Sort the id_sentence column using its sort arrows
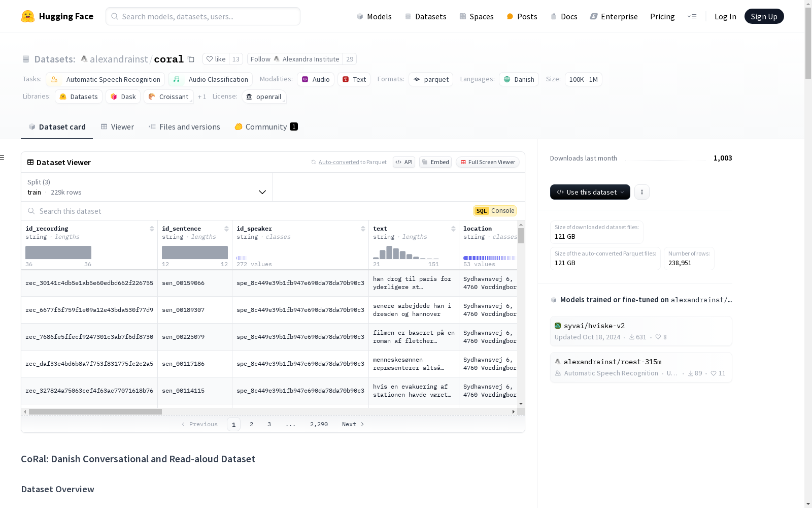 point(226,229)
